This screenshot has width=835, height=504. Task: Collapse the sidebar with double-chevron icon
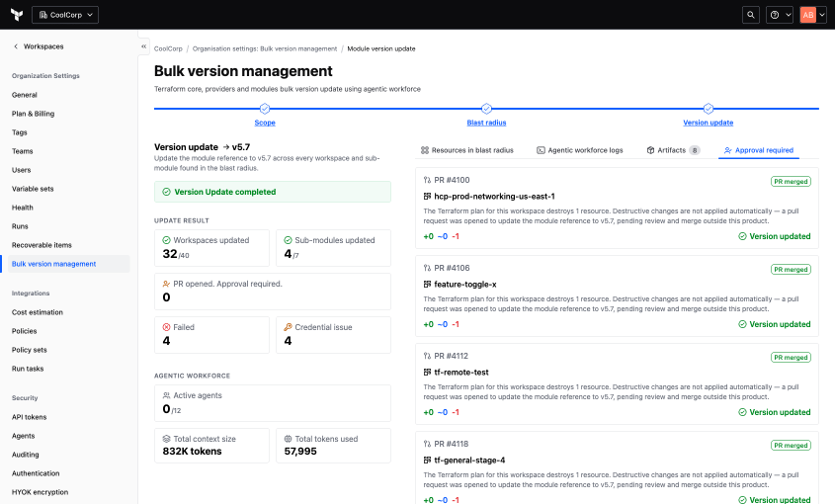(144, 46)
